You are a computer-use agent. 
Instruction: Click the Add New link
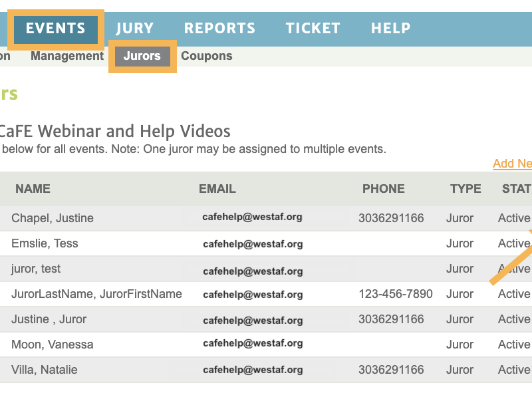(x=512, y=164)
